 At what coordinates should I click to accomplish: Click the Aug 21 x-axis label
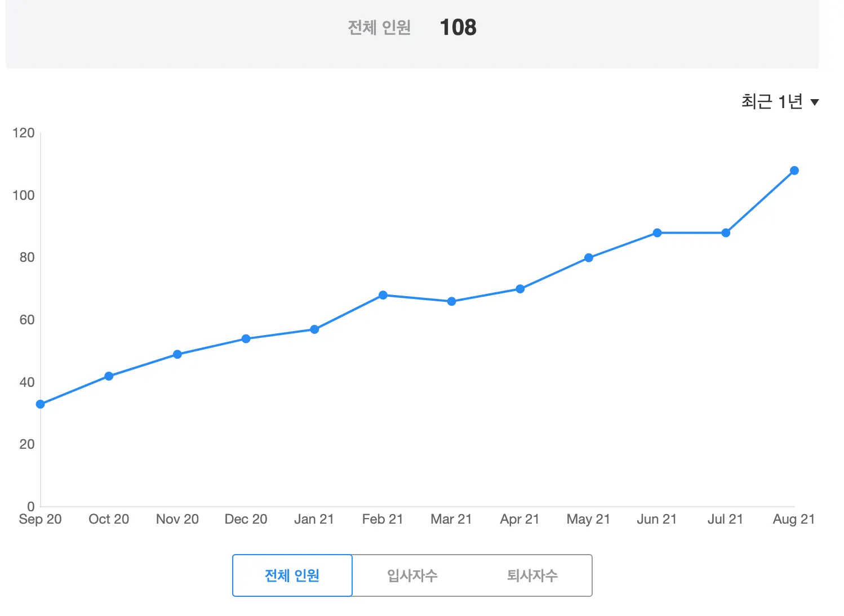(794, 519)
